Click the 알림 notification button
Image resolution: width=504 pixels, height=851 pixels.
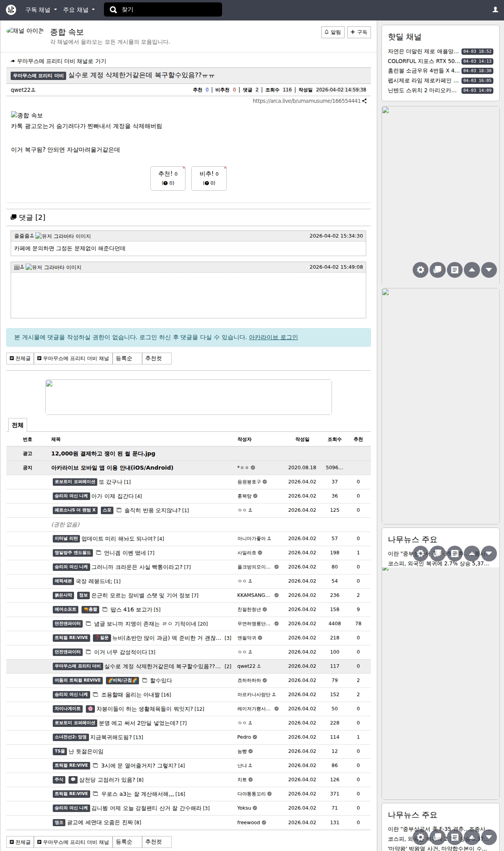(x=333, y=32)
